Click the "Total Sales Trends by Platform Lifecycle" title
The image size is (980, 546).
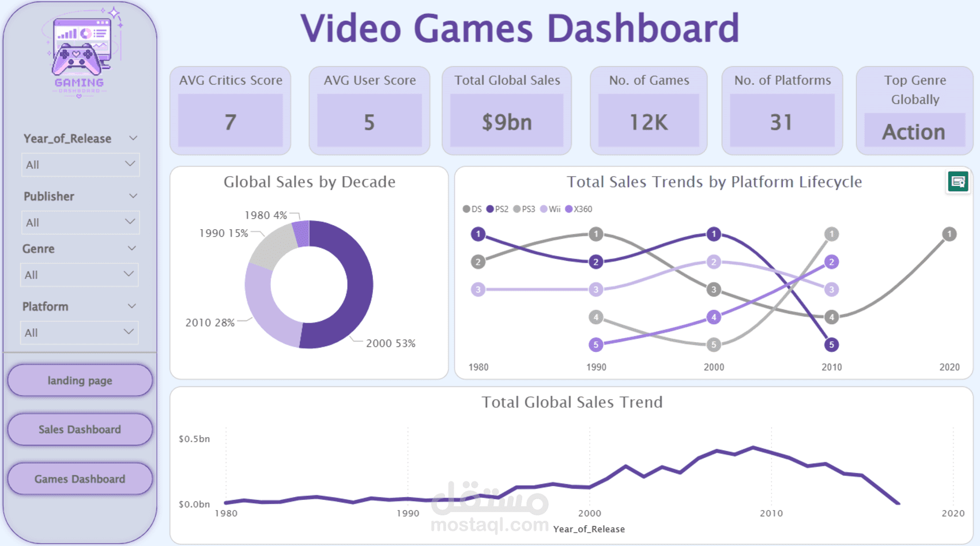coord(714,182)
